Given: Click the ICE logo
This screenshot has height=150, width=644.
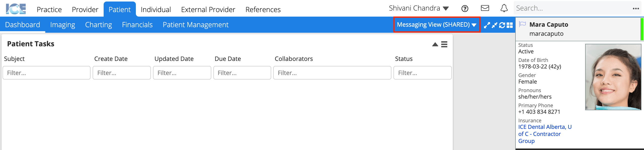Looking at the screenshot, I should pos(16,9).
